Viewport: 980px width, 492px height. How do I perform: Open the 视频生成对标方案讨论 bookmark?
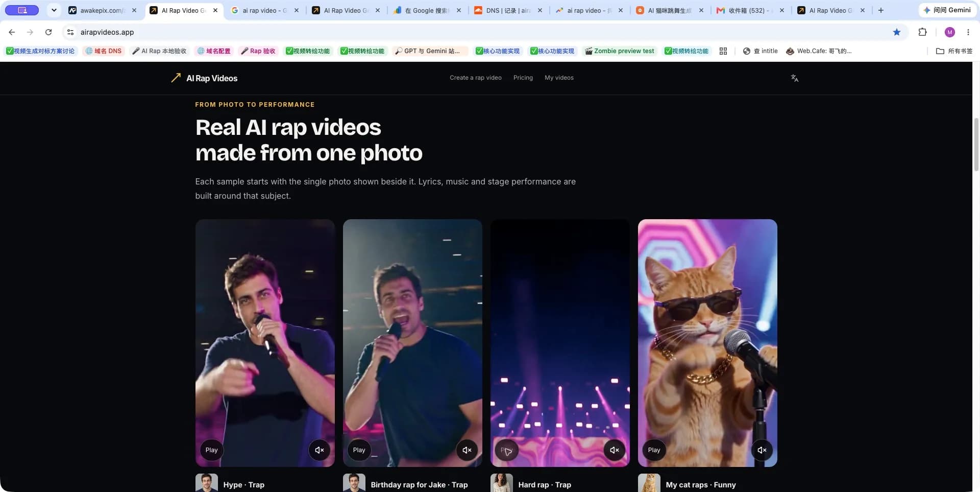pyautogui.click(x=40, y=51)
